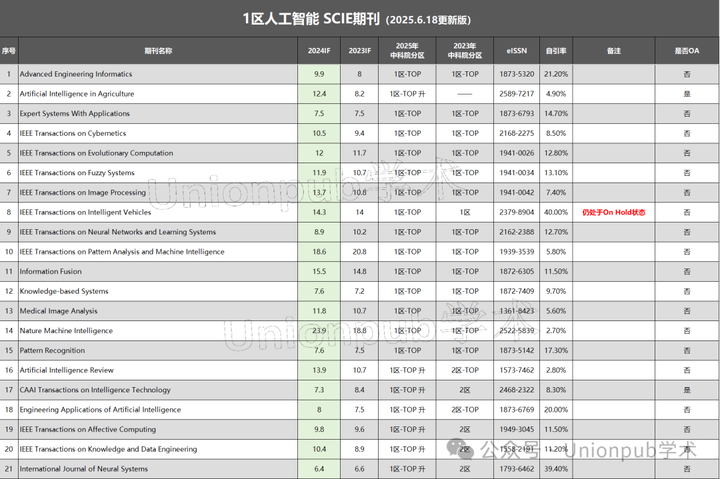Select eISSN value '1872-7409'

pos(517,291)
